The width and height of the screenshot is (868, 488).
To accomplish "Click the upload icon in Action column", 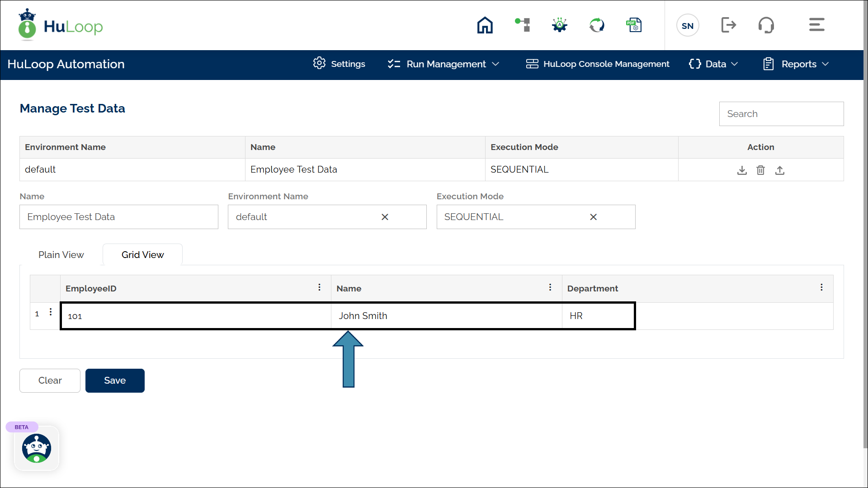I will click(780, 170).
